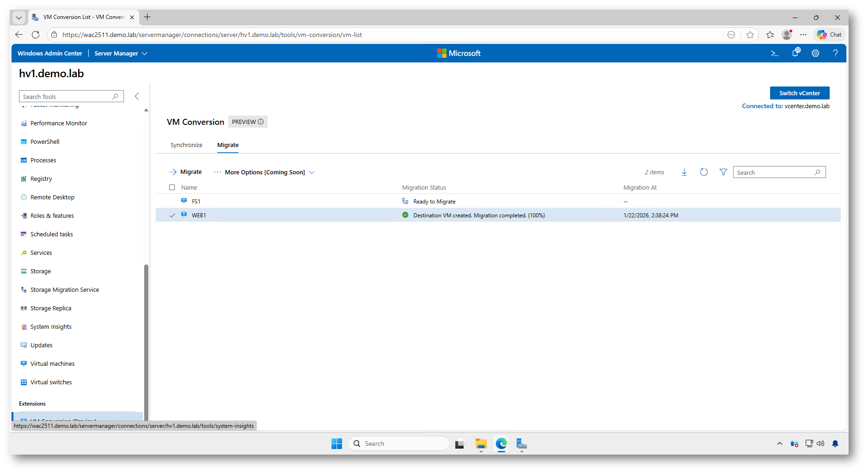
Task: Click the refresh icon in VM list toolbar
Action: click(x=703, y=172)
